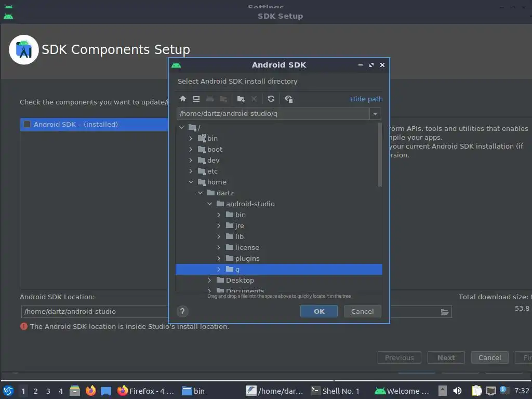Collapse the dartz folder node
The height and width of the screenshot is (399, 532).
tap(200, 193)
